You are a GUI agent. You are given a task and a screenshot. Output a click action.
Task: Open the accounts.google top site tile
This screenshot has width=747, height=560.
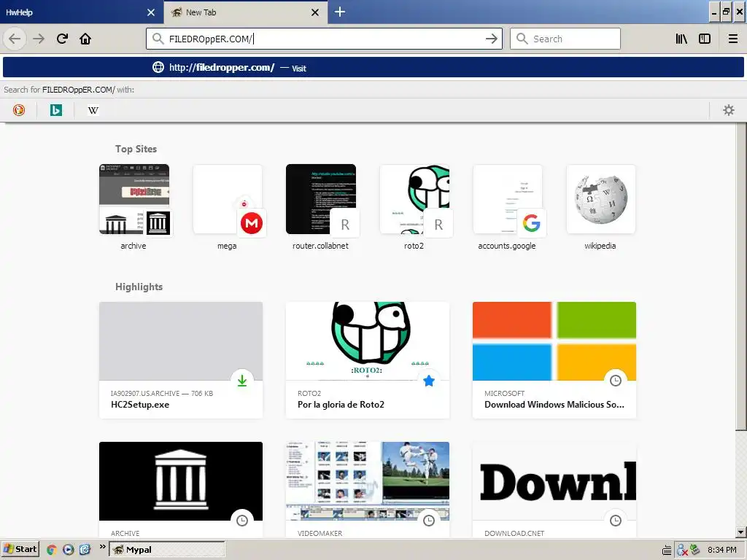click(508, 206)
